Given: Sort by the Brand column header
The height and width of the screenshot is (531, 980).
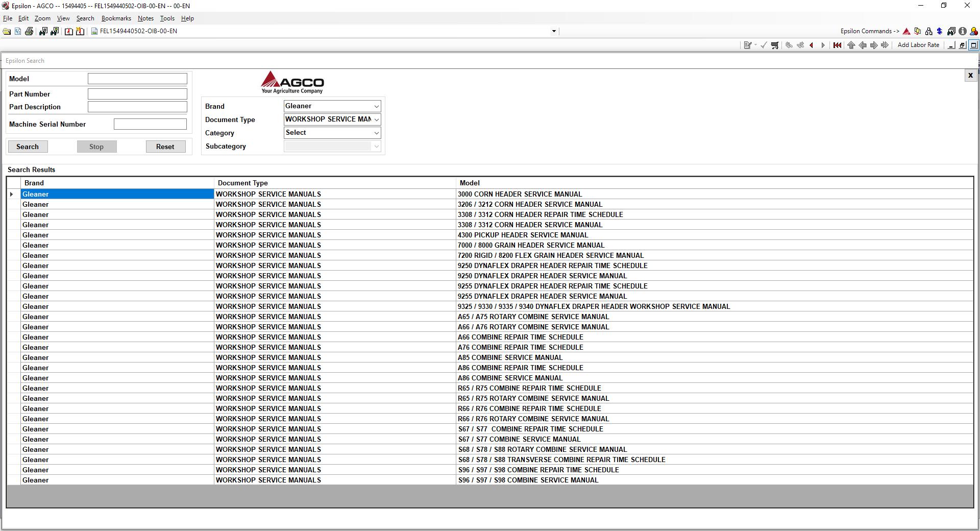Looking at the screenshot, I should pos(117,183).
